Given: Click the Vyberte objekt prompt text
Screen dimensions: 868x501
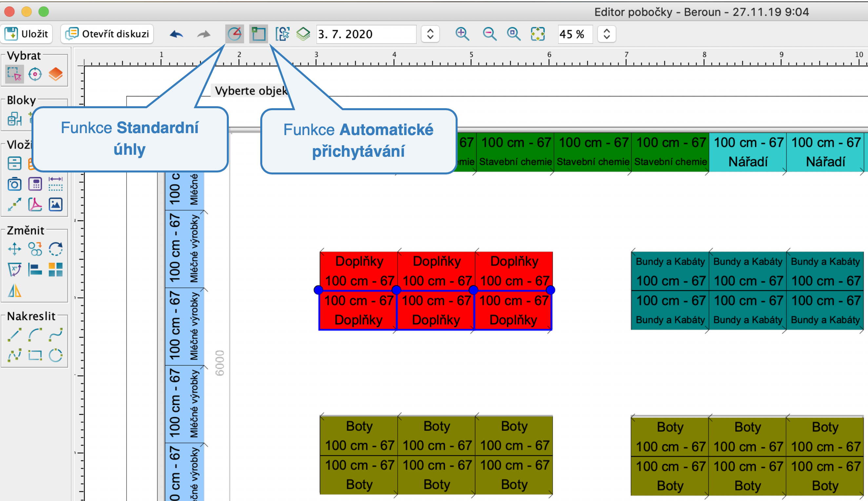Looking at the screenshot, I should tap(251, 91).
